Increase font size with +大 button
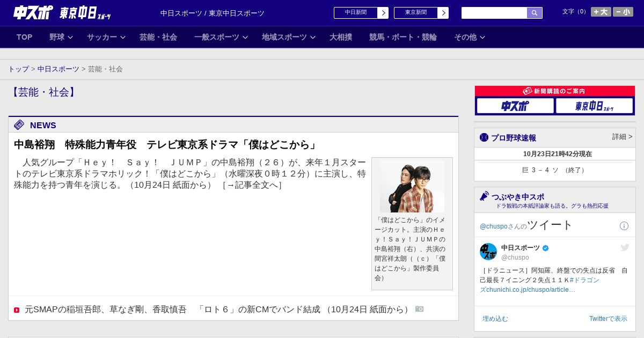 tap(601, 12)
